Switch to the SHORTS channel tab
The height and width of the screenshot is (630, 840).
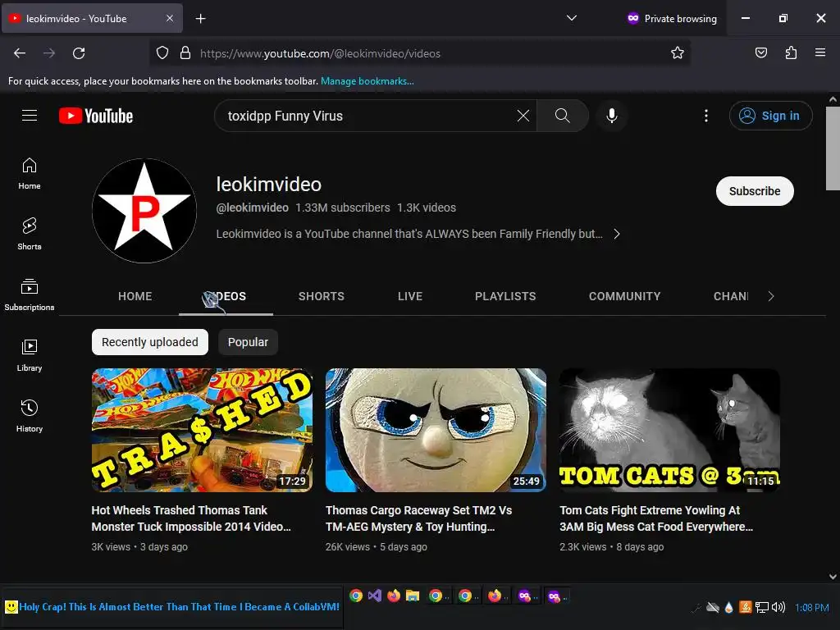tap(322, 296)
